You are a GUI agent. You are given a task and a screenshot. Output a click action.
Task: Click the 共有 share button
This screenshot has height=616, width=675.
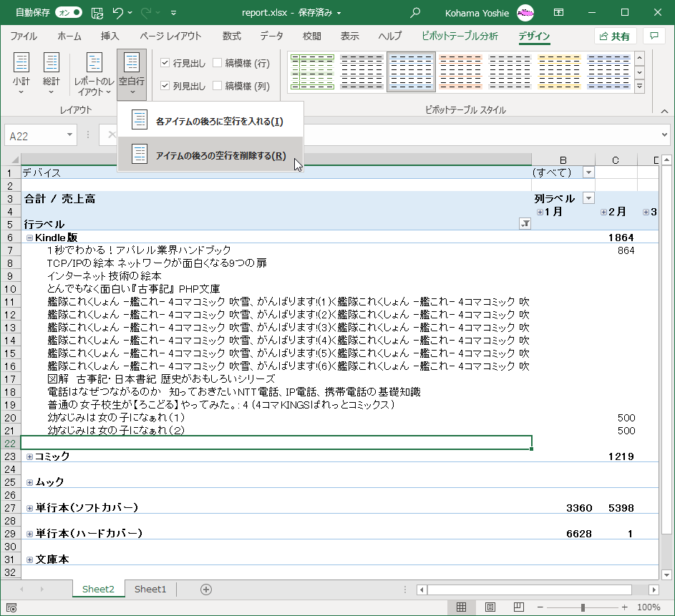tap(615, 36)
